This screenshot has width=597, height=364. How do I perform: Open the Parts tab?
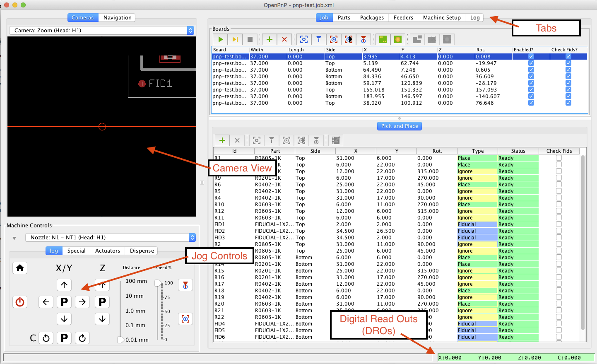(x=344, y=18)
